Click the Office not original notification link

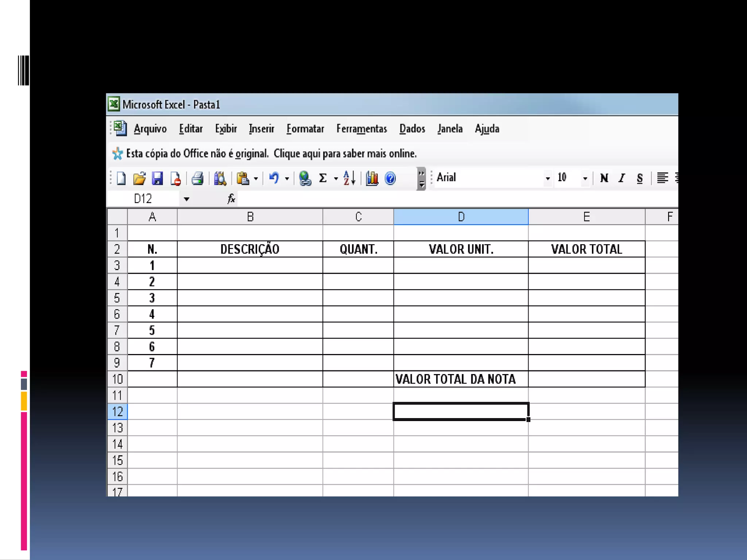pos(271,154)
